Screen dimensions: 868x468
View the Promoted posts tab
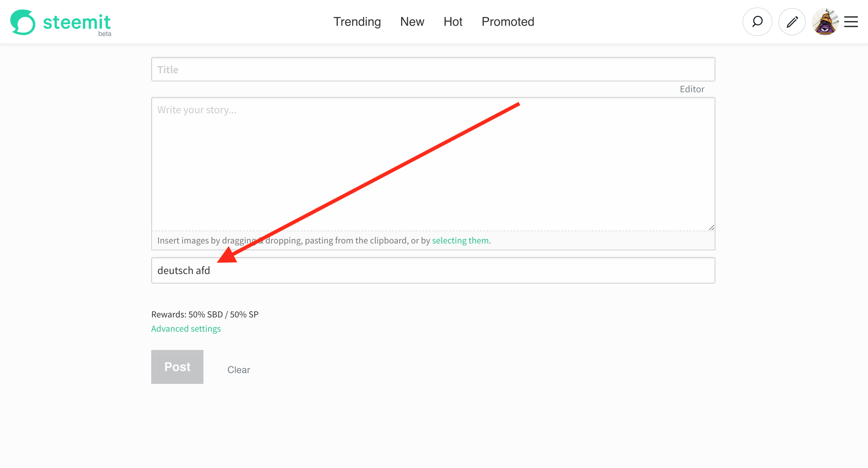tap(508, 22)
